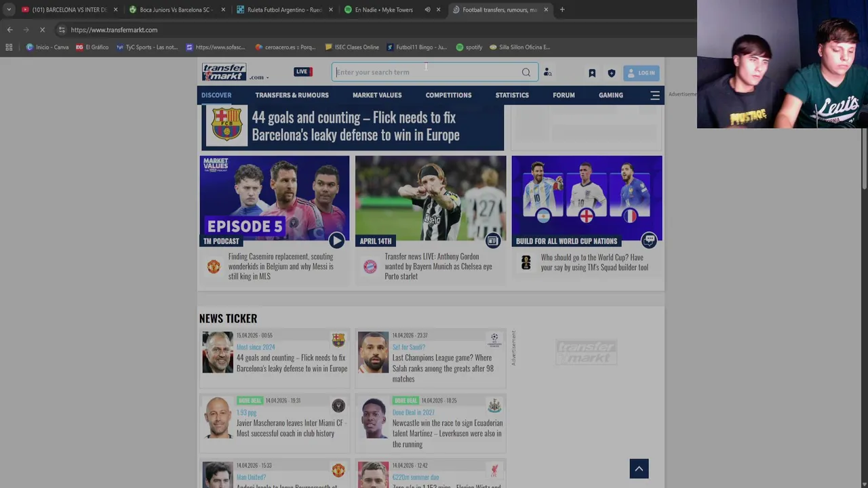Viewport: 868px width, 488px height.
Task: Click the comments icon on World Cup card
Action: 649,241
